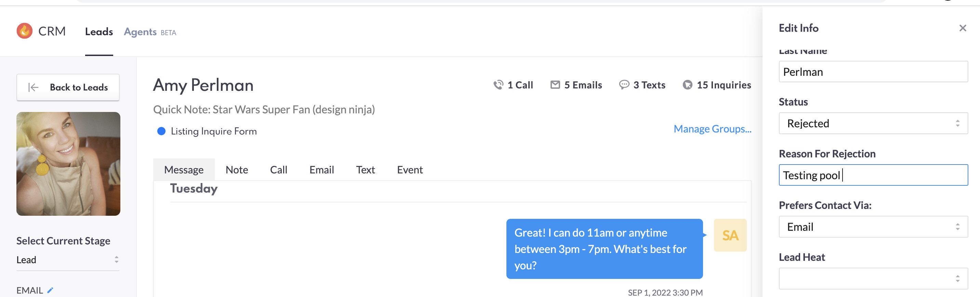Click the CRM title text
Viewport: 980px width, 297px height.
[x=52, y=31]
